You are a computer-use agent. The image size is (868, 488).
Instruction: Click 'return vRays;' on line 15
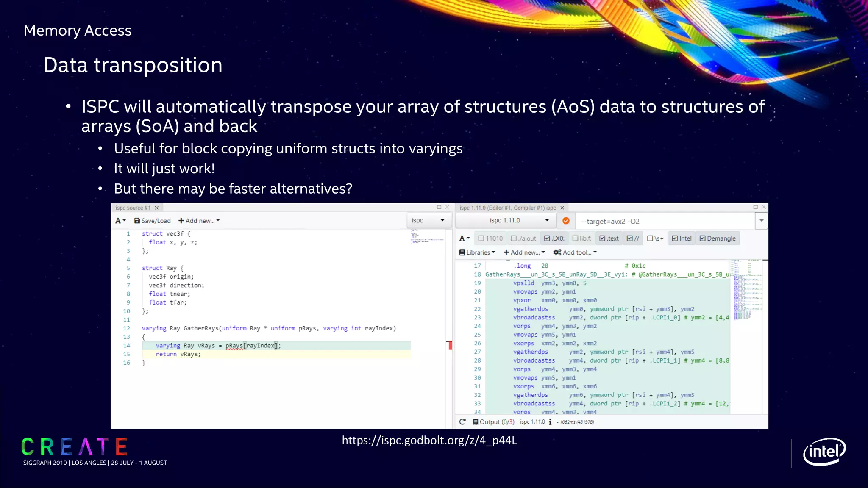178,354
